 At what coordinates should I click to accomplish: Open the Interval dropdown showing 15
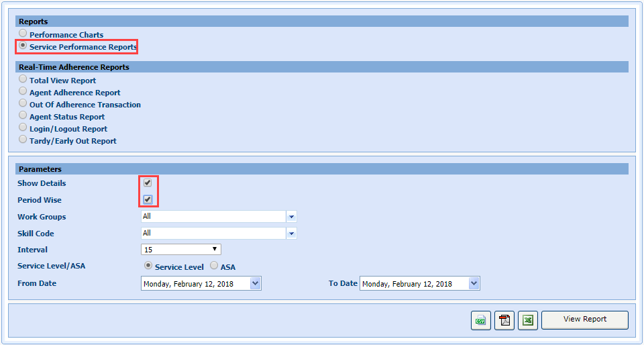click(181, 250)
